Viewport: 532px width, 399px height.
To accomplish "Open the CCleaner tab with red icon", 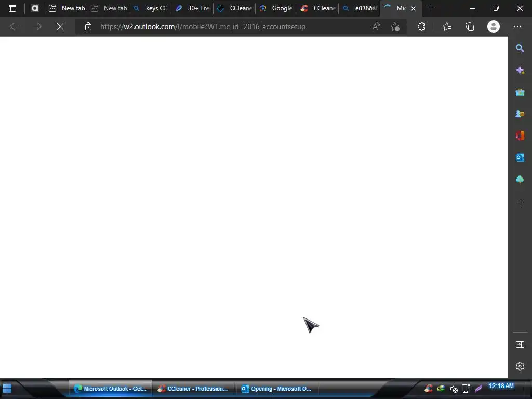I will point(318,8).
